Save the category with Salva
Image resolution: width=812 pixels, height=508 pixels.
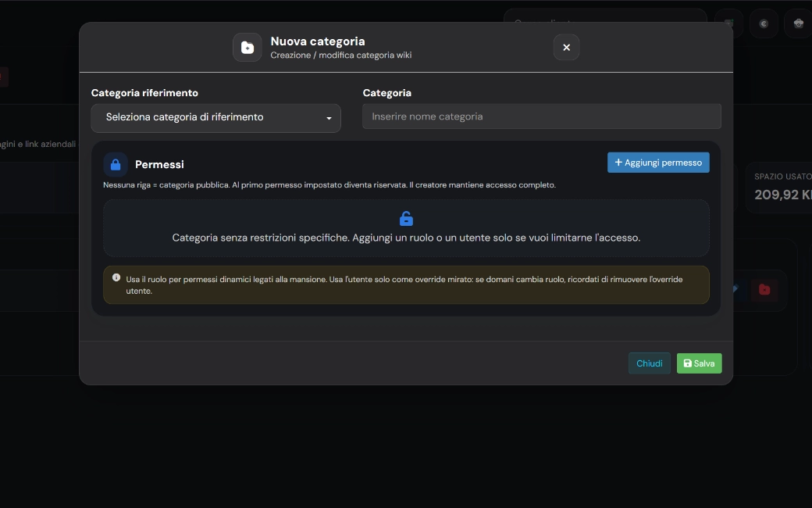pos(699,363)
